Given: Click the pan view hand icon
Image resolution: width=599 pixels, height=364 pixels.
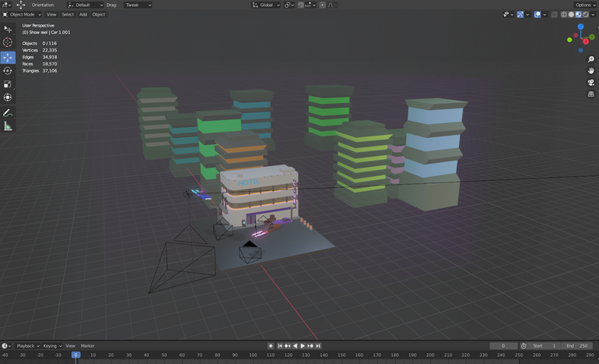Looking at the screenshot, I should [591, 71].
